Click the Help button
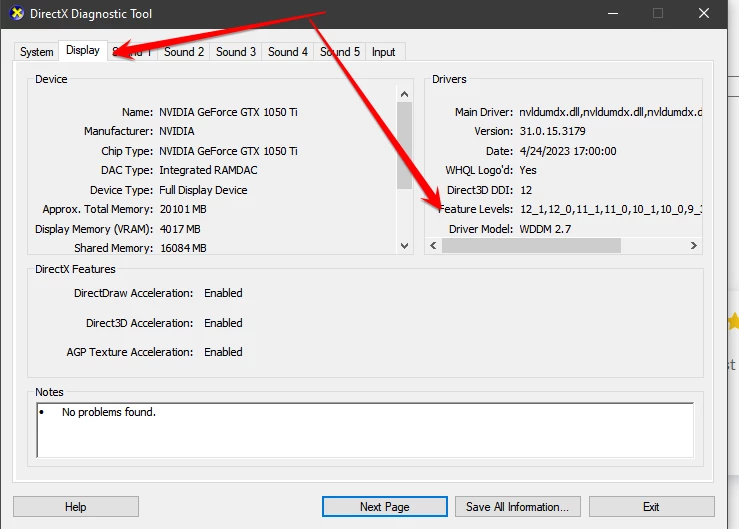The image size is (739, 529). 76,507
